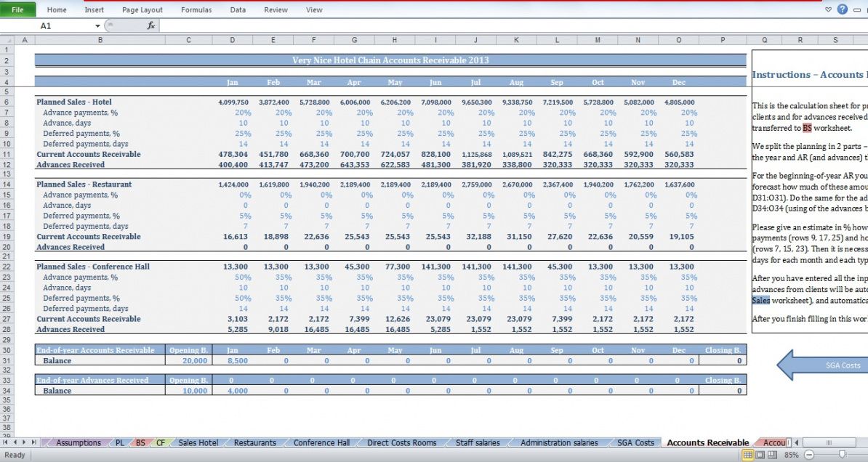Jump to first sheet tab arrow

[7, 442]
